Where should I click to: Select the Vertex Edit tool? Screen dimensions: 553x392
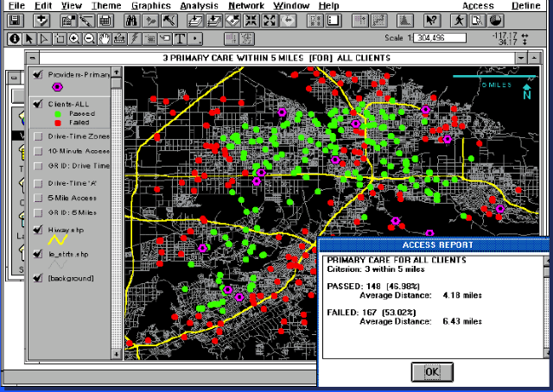tap(44, 38)
